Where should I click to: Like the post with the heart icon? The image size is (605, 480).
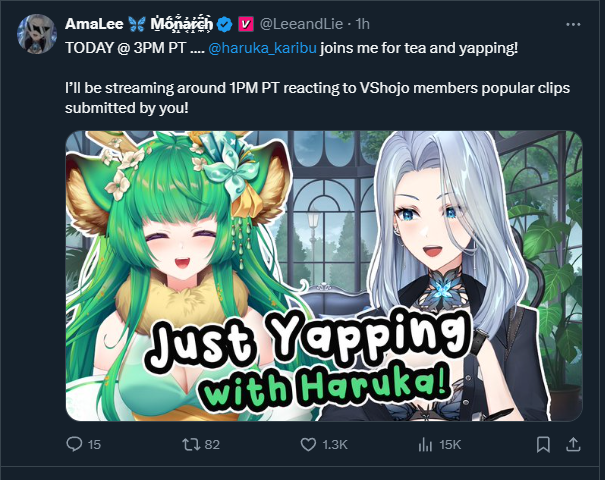308,445
